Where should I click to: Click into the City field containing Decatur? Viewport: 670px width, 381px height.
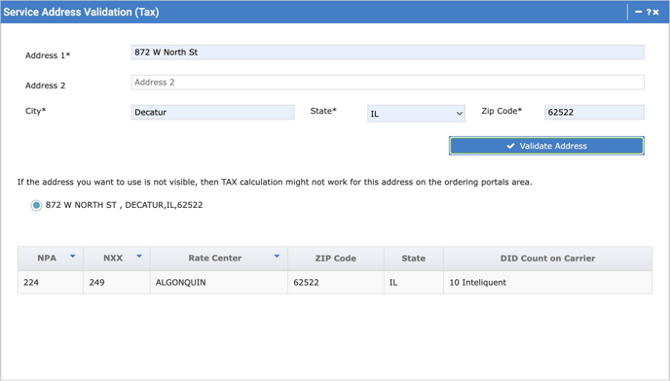[213, 112]
